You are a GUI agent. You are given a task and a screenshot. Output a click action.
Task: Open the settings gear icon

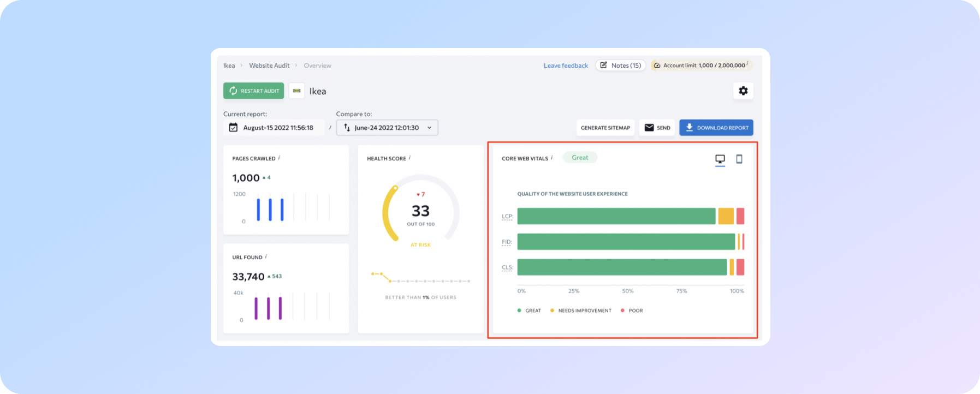743,91
